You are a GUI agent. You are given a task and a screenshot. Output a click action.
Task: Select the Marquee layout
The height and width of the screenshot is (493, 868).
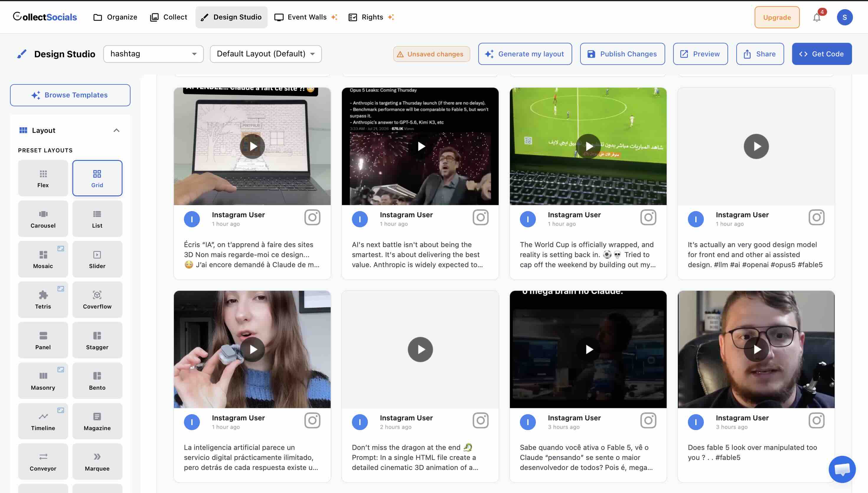coord(97,461)
